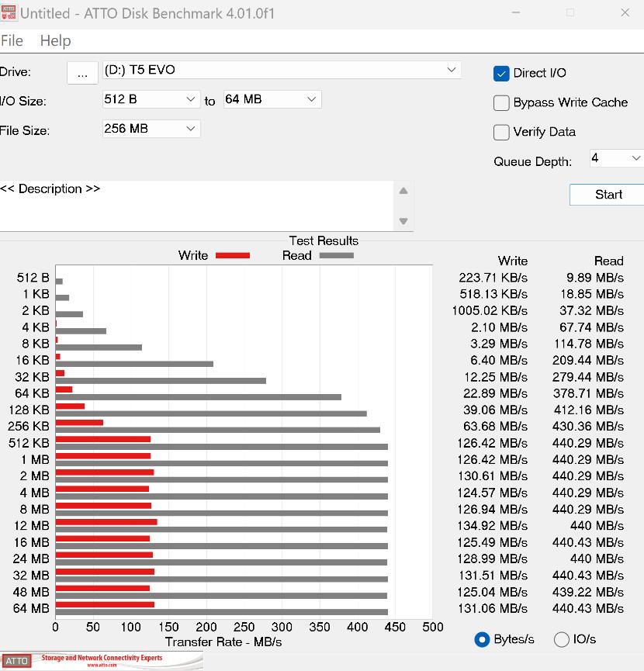Click the Start benchmark button

pyautogui.click(x=608, y=195)
